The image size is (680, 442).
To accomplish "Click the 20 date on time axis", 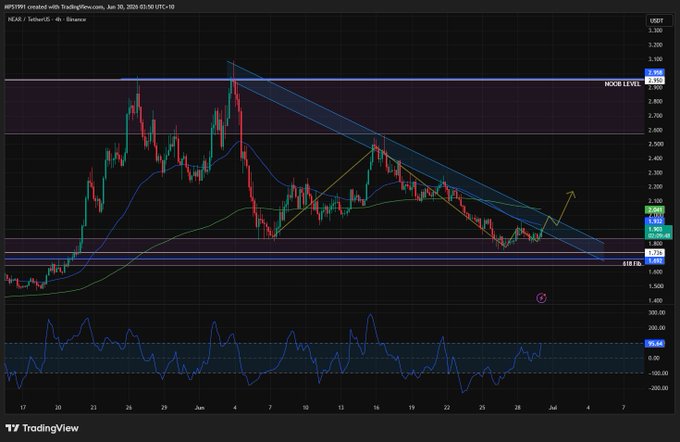I will coord(58,408).
